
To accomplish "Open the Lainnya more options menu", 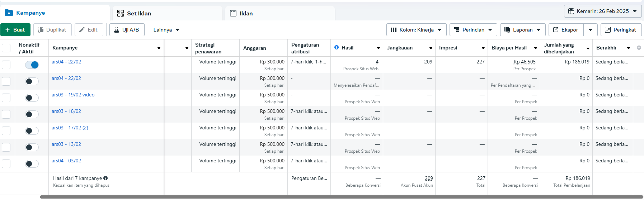I will pos(166,30).
